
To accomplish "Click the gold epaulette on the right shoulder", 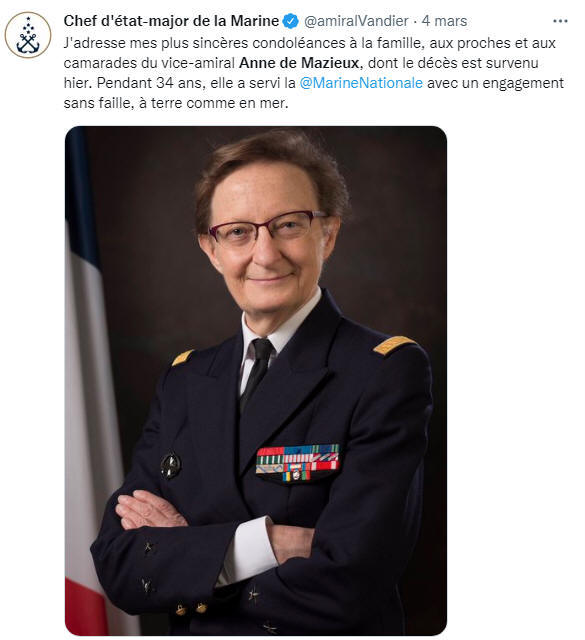I will pos(394,345).
